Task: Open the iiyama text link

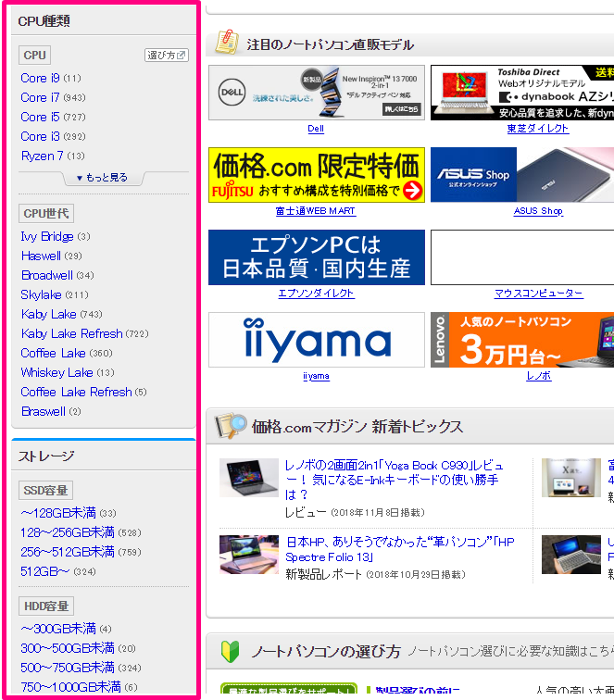Action: click(x=316, y=376)
